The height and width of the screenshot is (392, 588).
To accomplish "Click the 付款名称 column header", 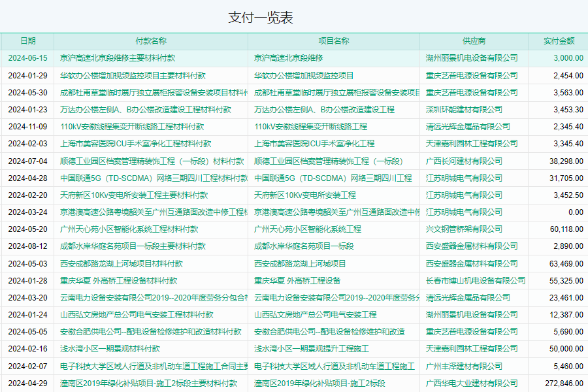I will (x=151, y=41).
